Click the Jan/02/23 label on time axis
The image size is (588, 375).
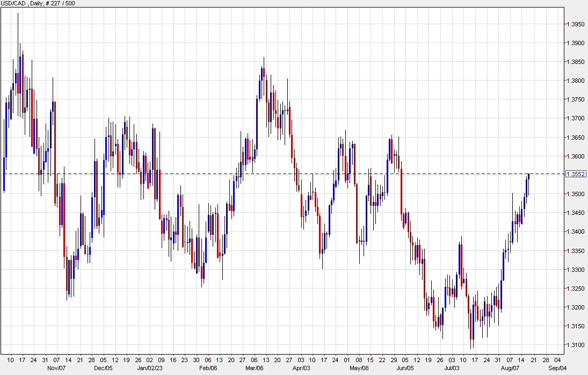coord(151,368)
